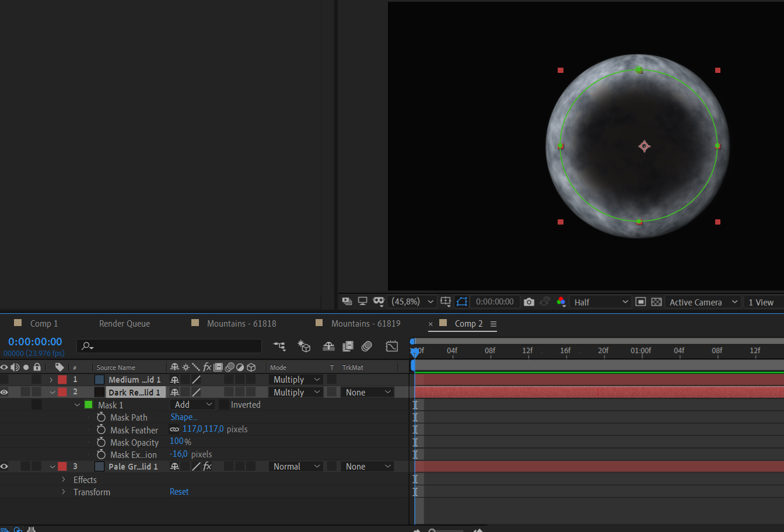Click the Mask Expansion stopwatch
The width and height of the screenshot is (784, 532).
click(101, 454)
